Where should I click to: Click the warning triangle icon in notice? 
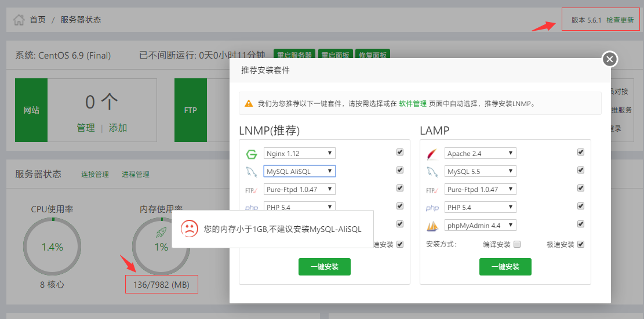tap(249, 103)
